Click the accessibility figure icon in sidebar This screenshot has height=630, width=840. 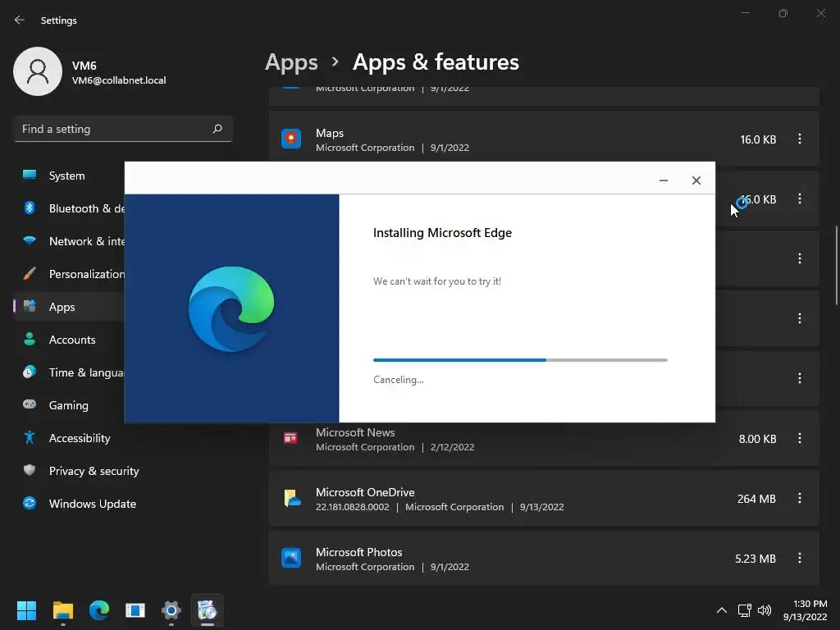pyautogui.click(x=30, y=438)
